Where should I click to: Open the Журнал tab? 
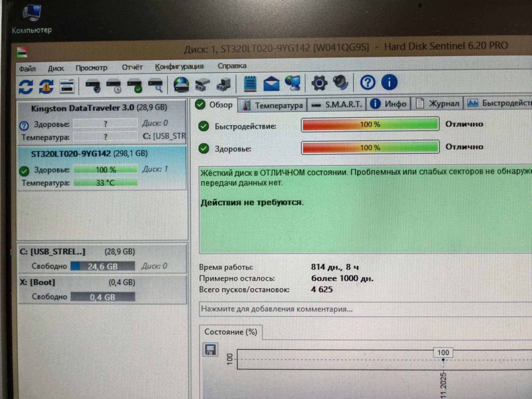[x=437, y=103]
